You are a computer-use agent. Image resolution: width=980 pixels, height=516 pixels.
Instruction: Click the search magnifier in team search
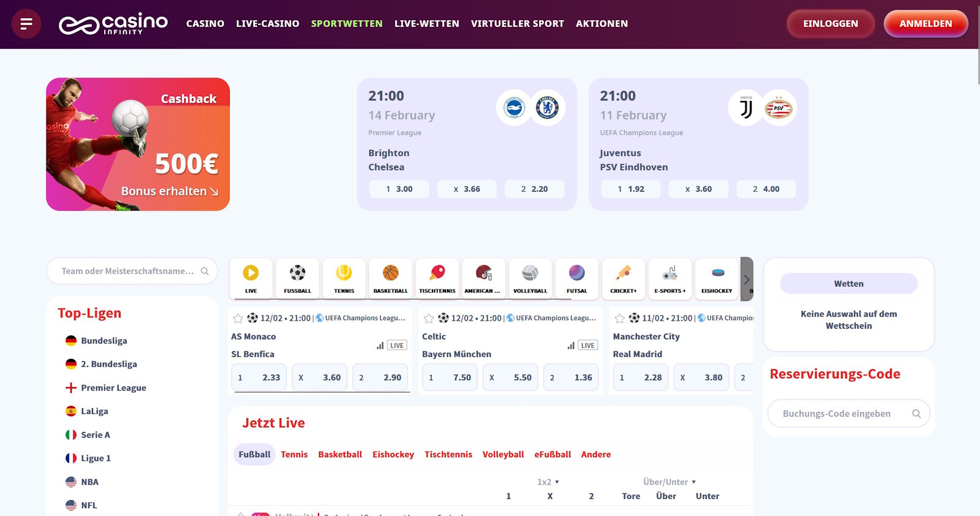tap(205, 271)
